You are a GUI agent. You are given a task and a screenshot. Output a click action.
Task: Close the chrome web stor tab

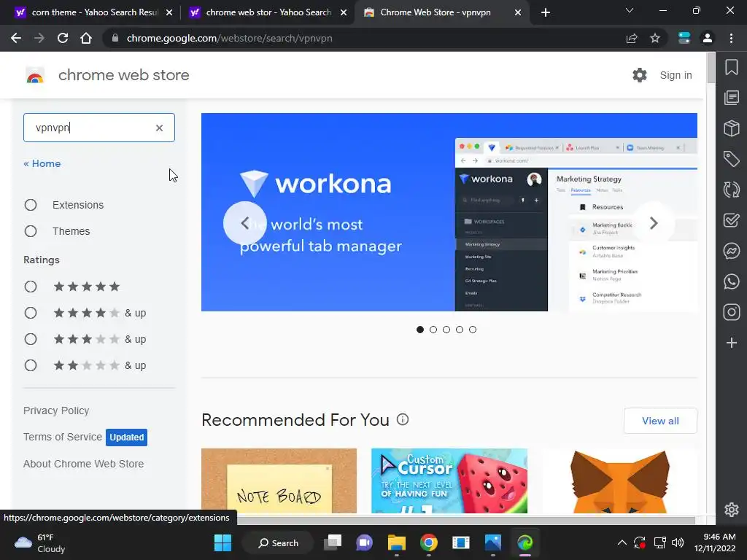click(x=344, y=12)
